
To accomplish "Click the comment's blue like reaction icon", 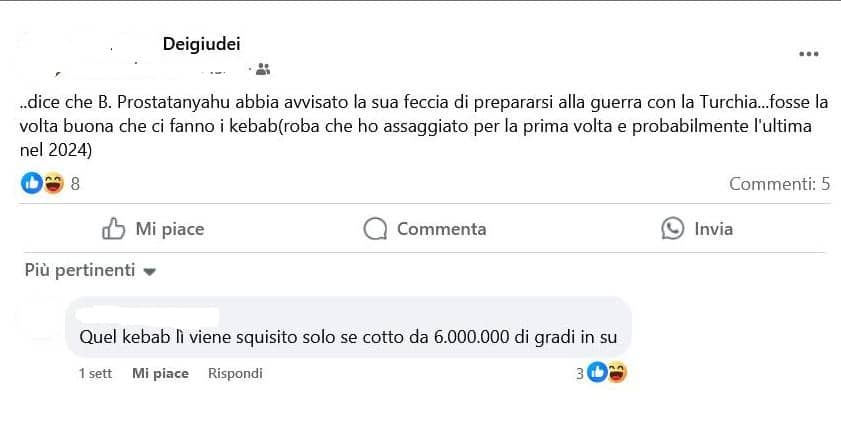I will tap(597, 373).
